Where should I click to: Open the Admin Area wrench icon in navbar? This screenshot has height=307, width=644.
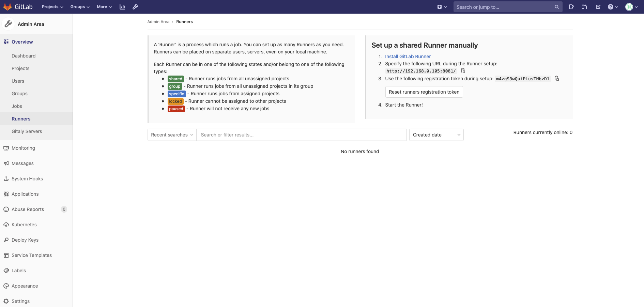pyautogui.click(x=135, y=7)
